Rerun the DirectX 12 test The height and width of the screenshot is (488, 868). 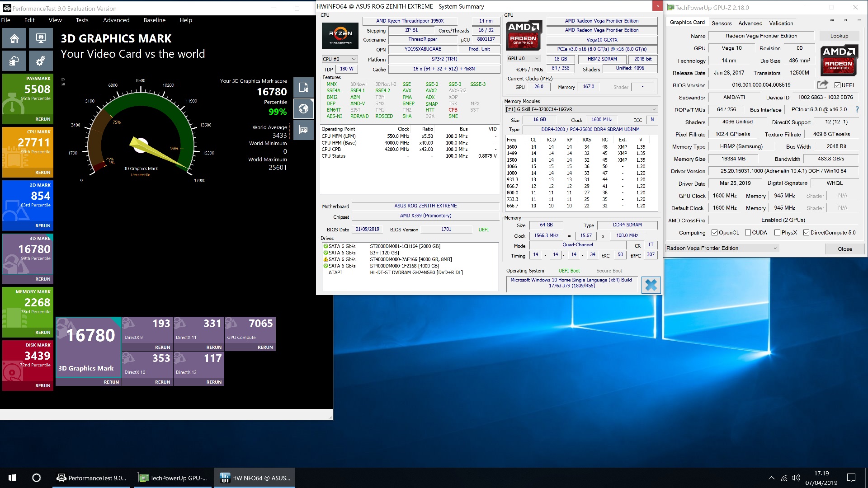coord(214,382)
